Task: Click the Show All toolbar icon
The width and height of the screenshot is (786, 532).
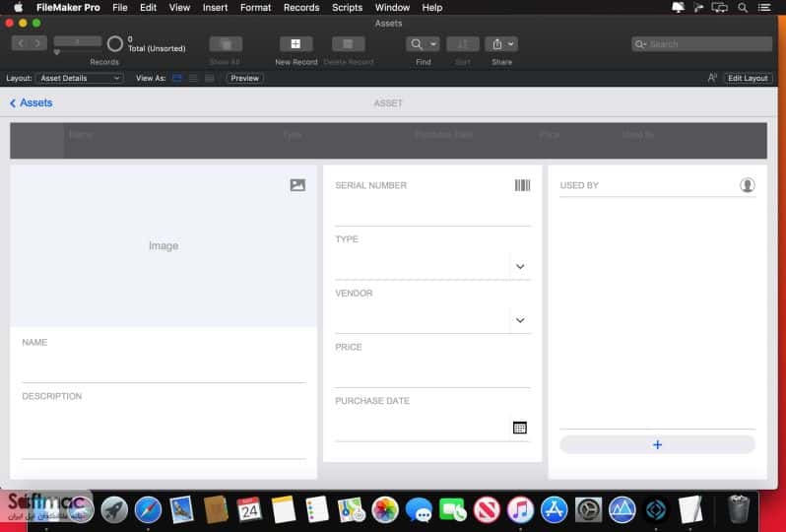Action: pos(226,44)
